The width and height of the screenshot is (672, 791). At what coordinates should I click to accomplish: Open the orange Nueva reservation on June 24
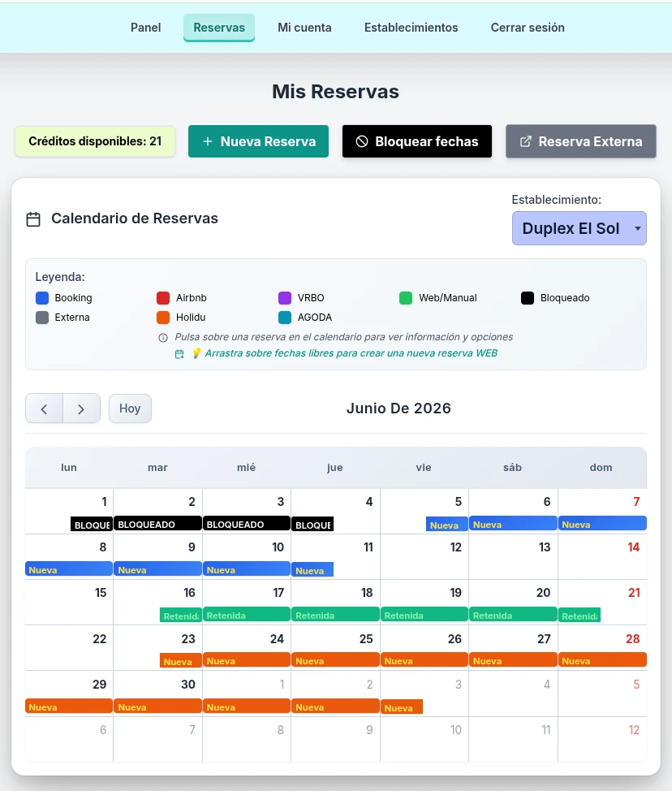(247, 659)
